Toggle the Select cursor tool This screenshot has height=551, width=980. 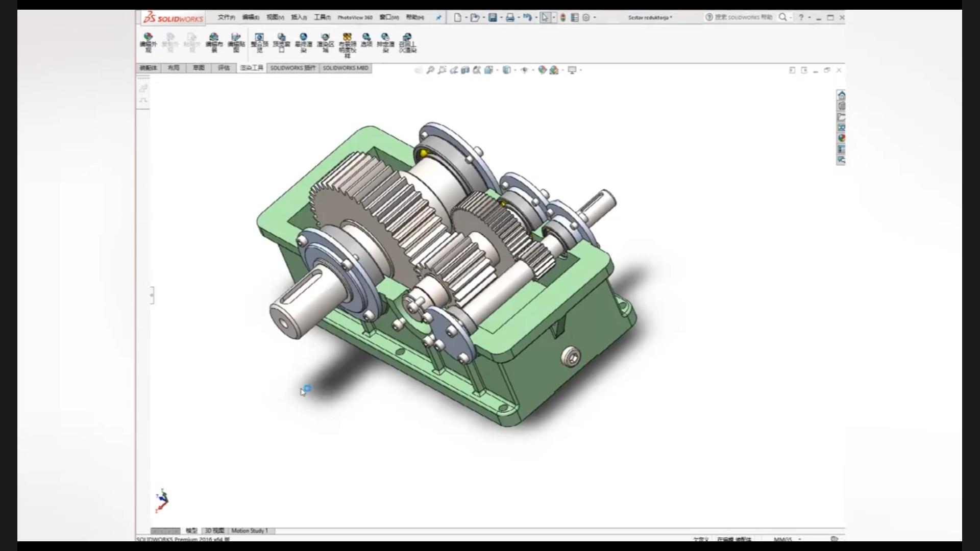pyautogui.click(x=545, y=17)
